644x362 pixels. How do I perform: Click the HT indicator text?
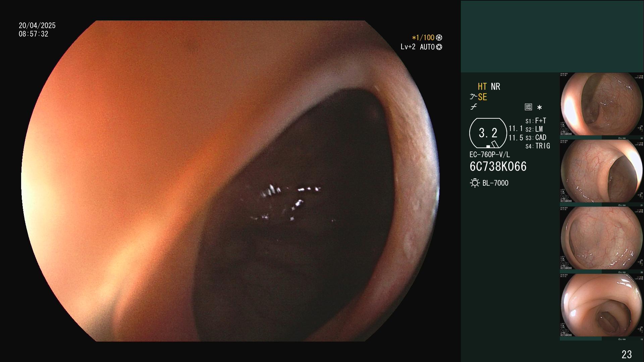point(482,86)
